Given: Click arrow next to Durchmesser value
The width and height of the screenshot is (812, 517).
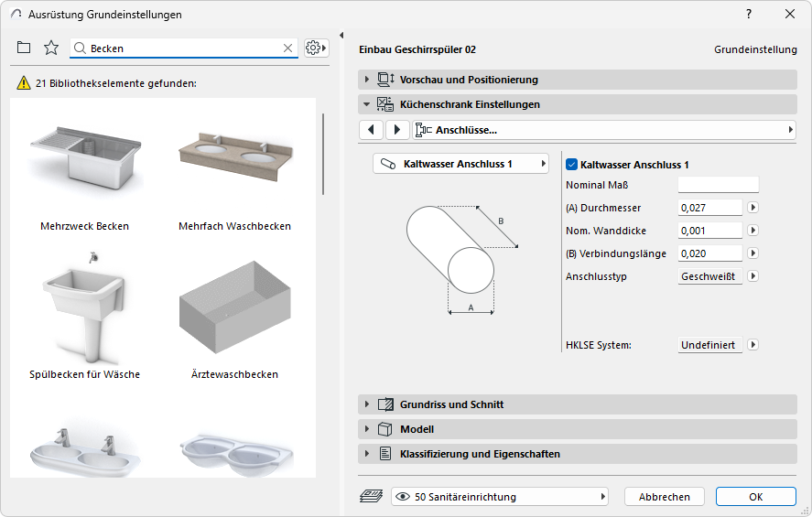Looking at the screenshot, I should (753, 208).
